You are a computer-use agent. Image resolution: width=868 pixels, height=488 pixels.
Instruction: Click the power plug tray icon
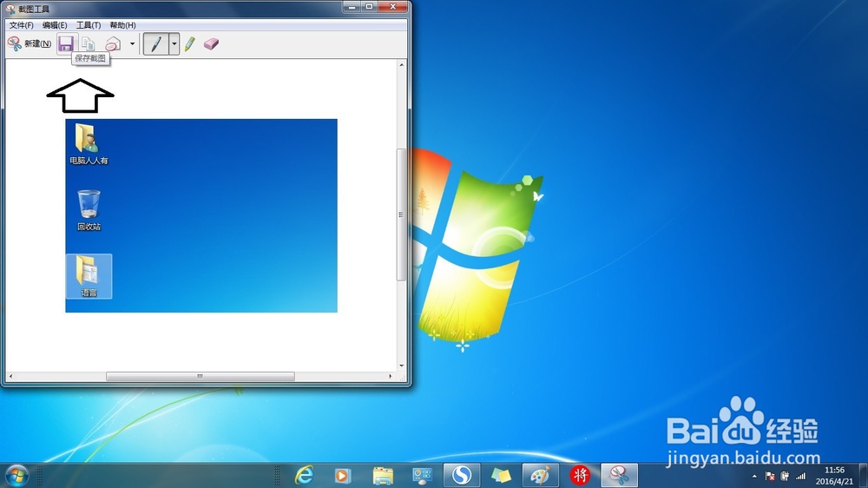click(785, 477)
